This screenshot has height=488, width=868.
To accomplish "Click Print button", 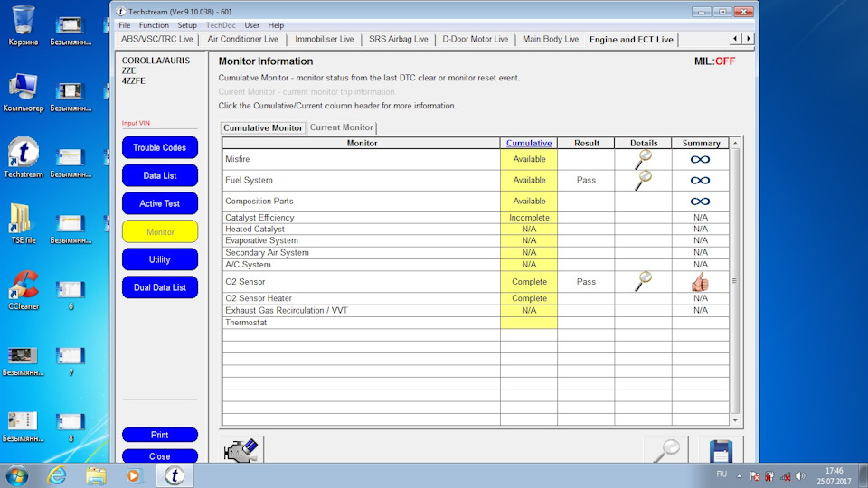I will tap(159, 435).
